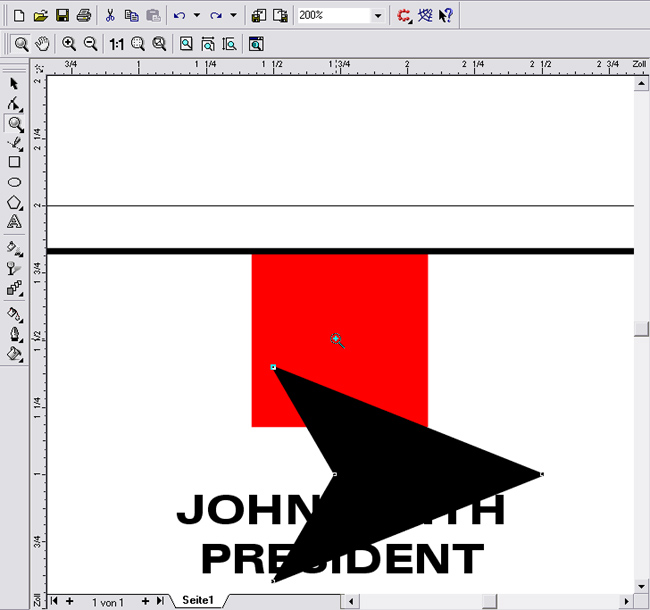Go to last page in navigator

(x=160, y=600)
